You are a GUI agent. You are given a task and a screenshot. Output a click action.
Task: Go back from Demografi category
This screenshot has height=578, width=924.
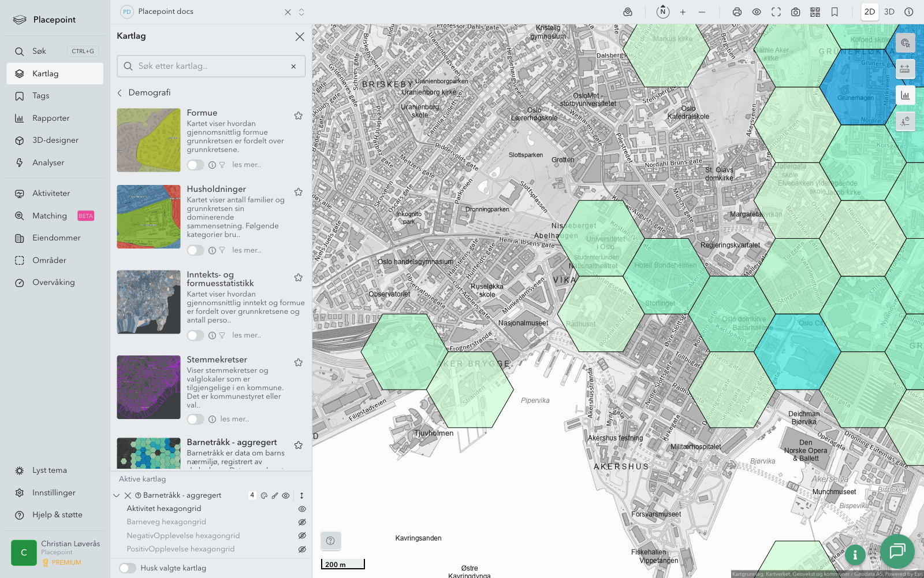click(x=120, y=92)
